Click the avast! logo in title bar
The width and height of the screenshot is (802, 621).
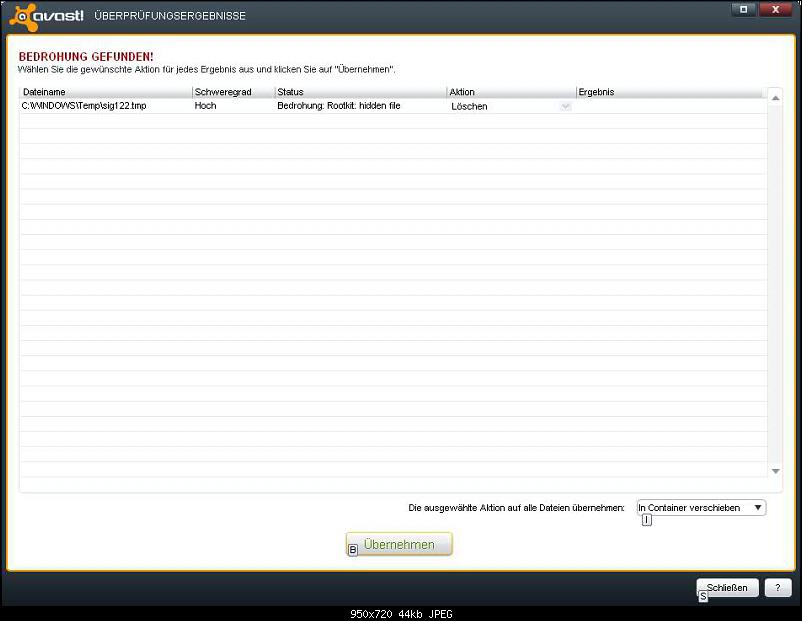click(47, 15)
